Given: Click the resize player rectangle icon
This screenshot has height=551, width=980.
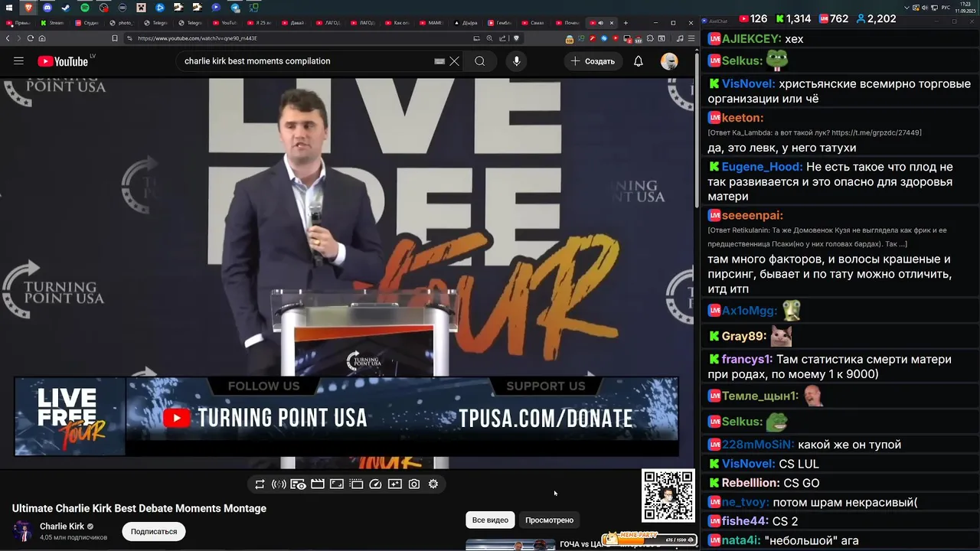Looking at the screenshot, I should pos(337,484).
